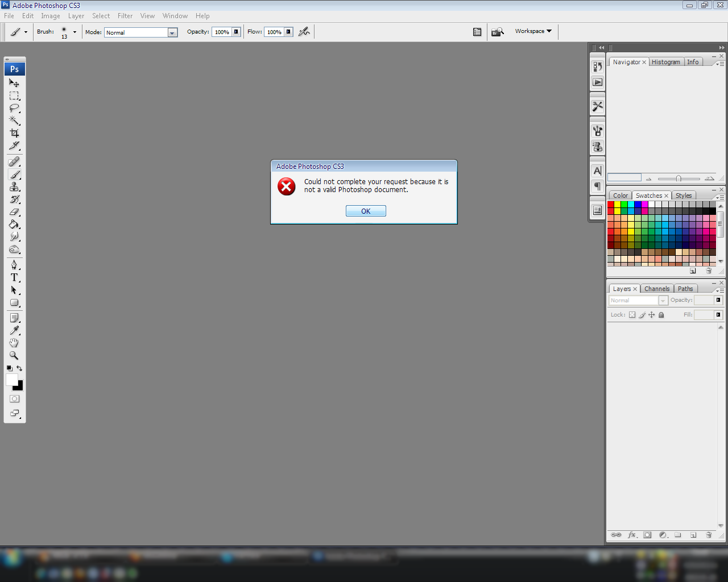Open the brush Mode dropdown

(x=172, y=33)
